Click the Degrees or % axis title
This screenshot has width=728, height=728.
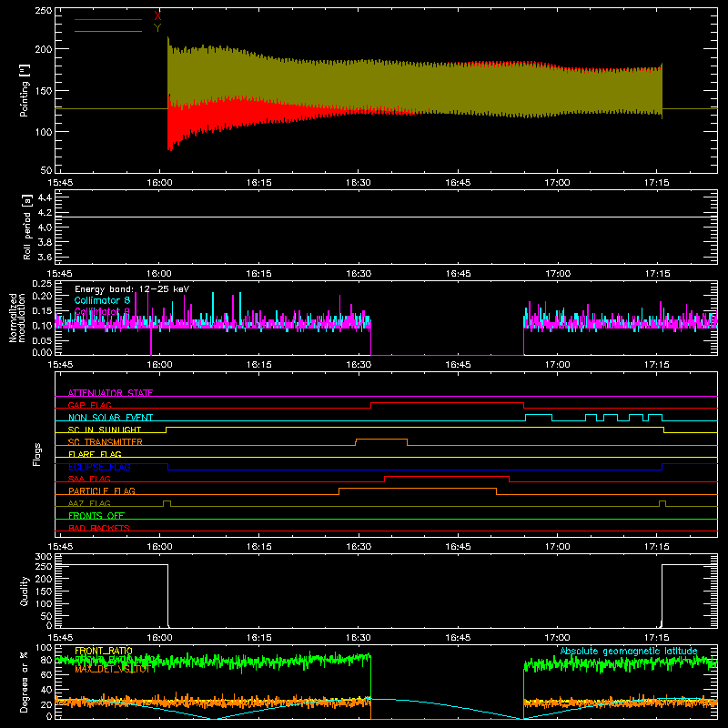tap(25, 682)
